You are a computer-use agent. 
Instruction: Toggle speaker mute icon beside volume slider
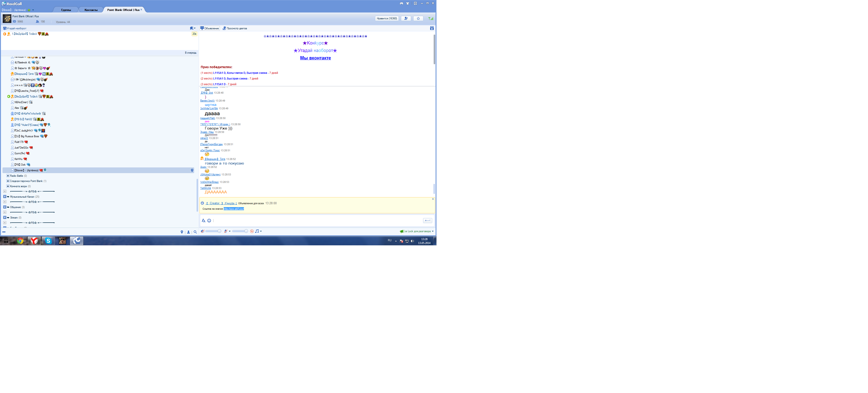point(203,231)
